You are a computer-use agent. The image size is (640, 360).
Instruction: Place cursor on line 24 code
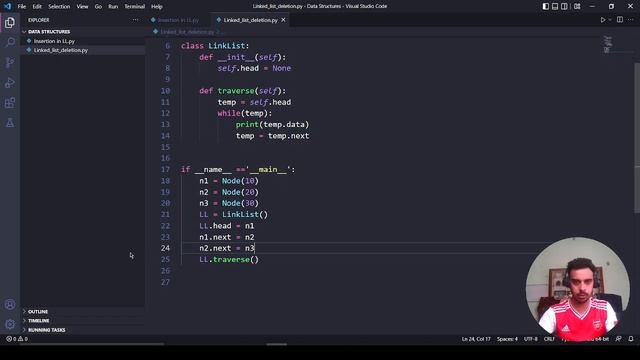(x=227, y=248)
